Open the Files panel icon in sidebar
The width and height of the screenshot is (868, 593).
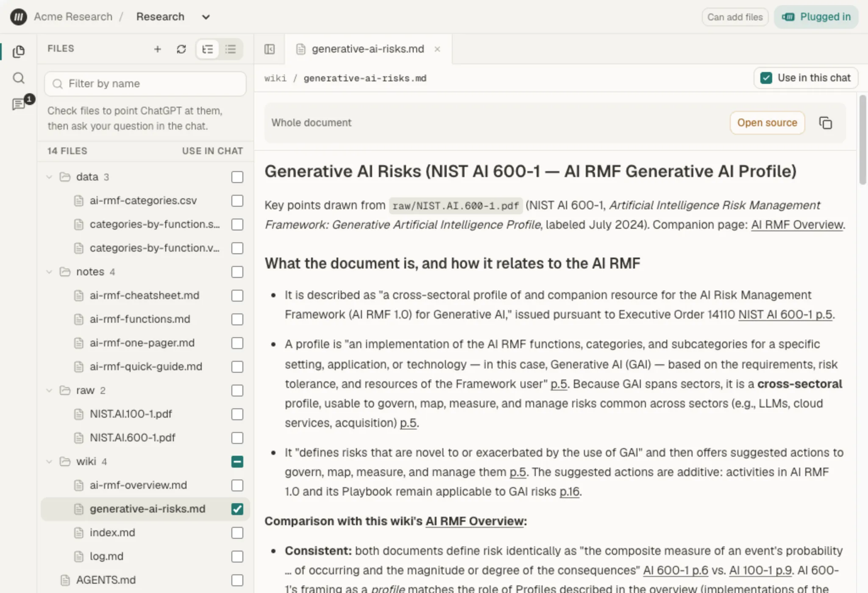point(18,51)
